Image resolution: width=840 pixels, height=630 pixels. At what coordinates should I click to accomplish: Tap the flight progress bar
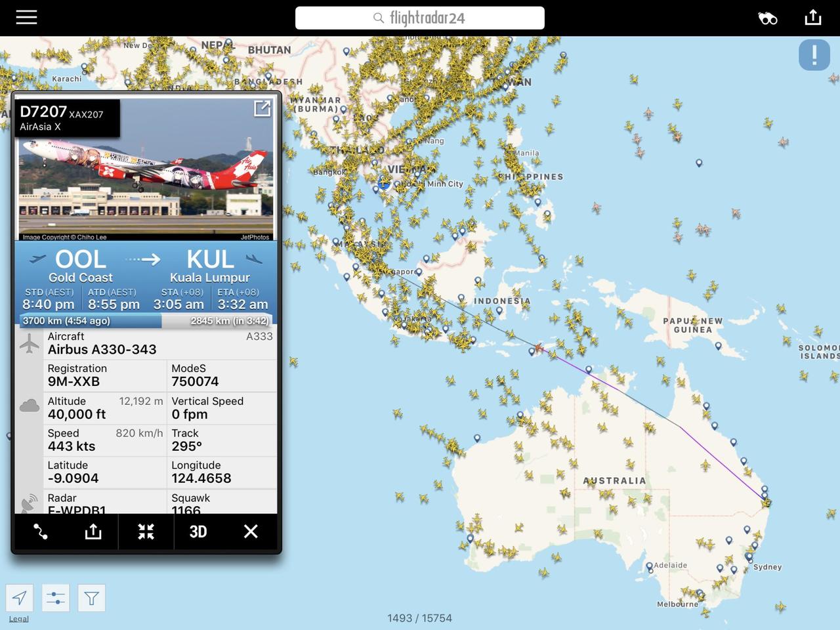[146, 321]
